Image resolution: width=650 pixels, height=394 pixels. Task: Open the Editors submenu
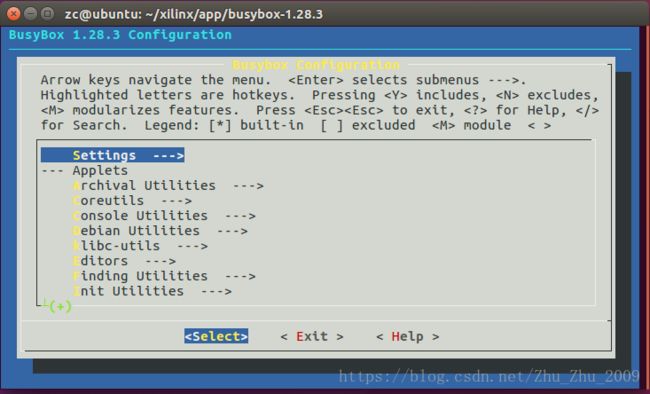tap(124, 261)
